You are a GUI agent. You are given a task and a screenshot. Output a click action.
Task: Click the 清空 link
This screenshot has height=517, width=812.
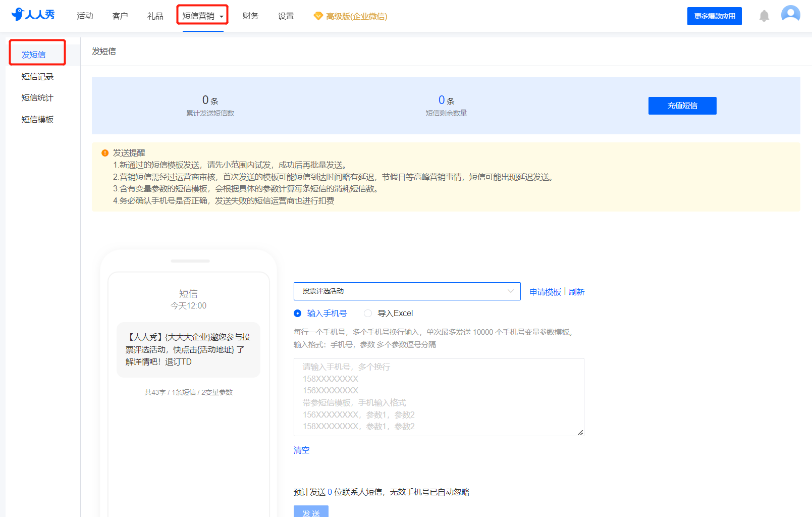(302, 450)
